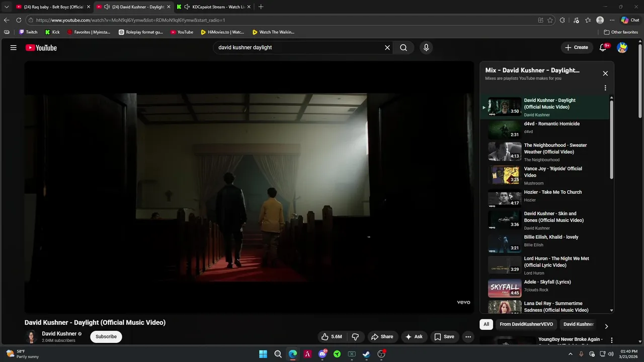Screen dimensions: 644x362
Task: Open the Kick bookmark
Action: 52,32
